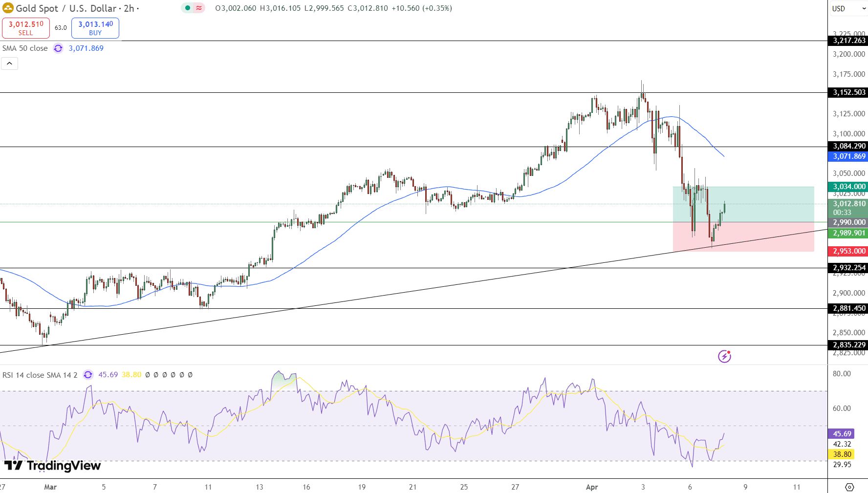Click the change value +10.560 (+0.35%)
868x493 pixels.
[422, 8]
